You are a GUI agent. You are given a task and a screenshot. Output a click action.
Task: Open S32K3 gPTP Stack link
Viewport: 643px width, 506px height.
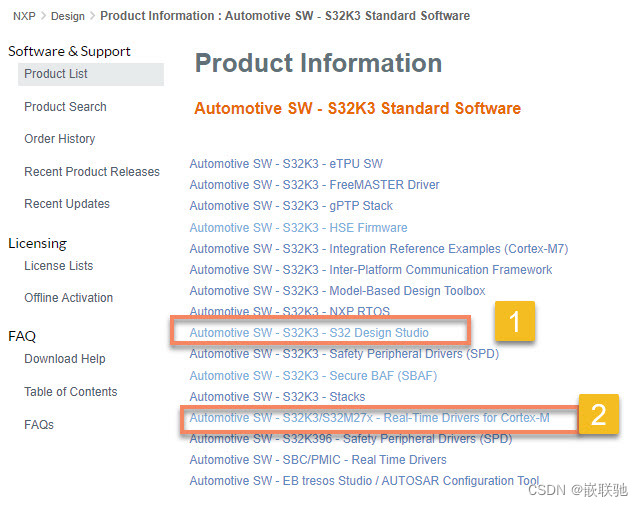(291, 205)
